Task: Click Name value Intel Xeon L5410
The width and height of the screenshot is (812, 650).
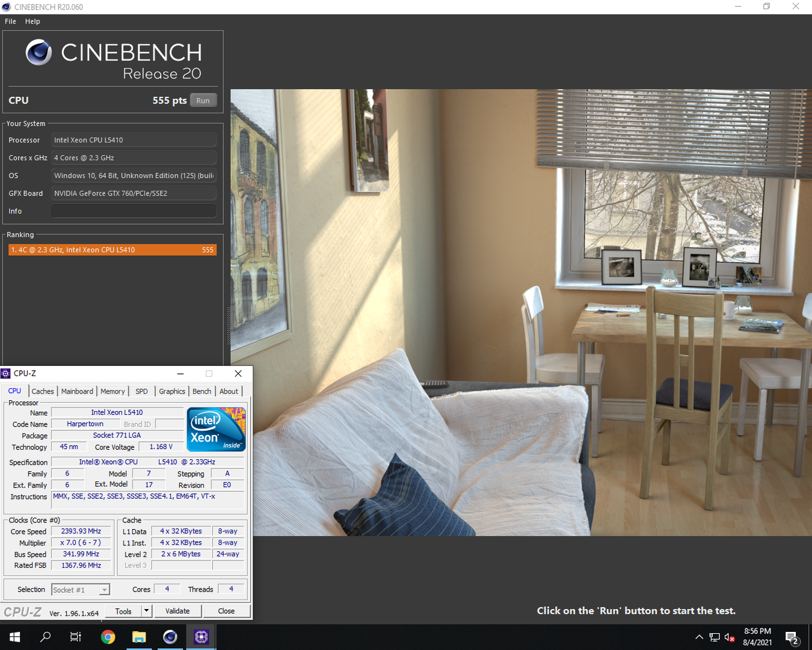Action: click(117, 412)
